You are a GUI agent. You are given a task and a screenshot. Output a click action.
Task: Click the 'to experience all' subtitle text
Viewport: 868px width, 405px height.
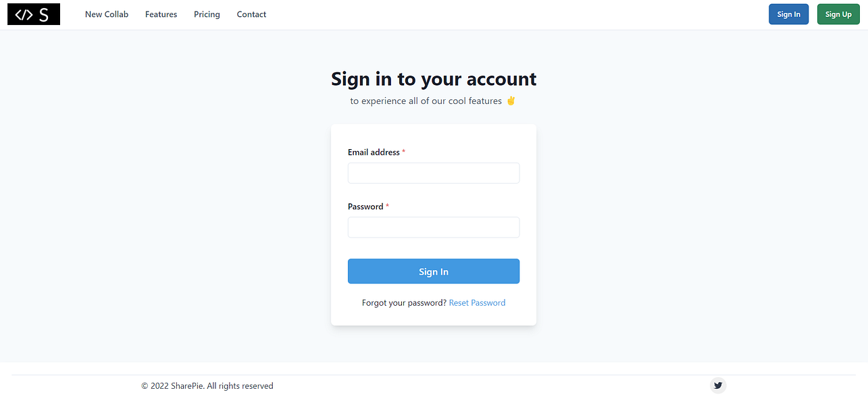tap(426, 101)
